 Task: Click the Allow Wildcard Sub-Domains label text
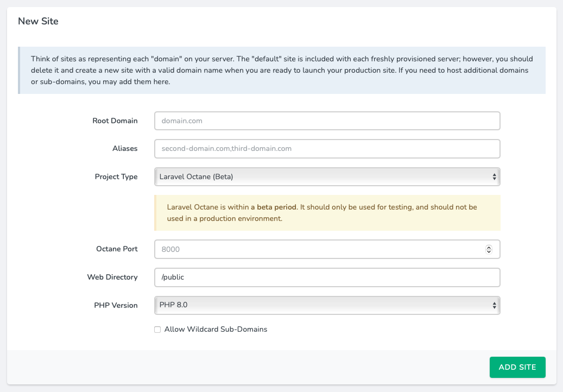(216, 330)
